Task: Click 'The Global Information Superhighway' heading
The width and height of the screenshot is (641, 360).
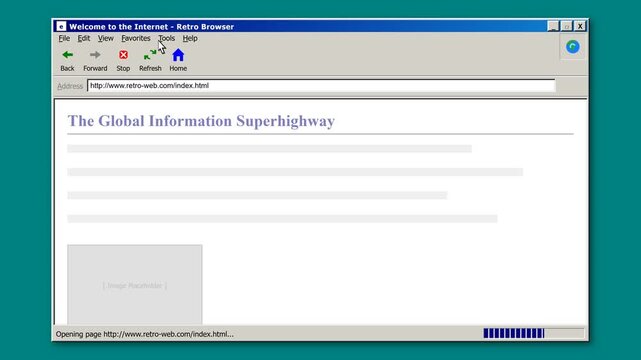Action: tap(201, 121)
